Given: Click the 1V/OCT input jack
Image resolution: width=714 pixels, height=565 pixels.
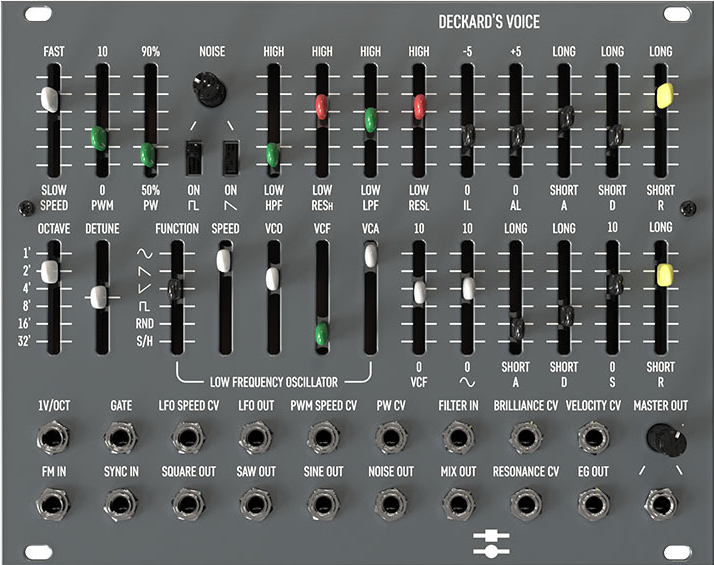Looking at the screenshot, I should (x=53, y=438).
